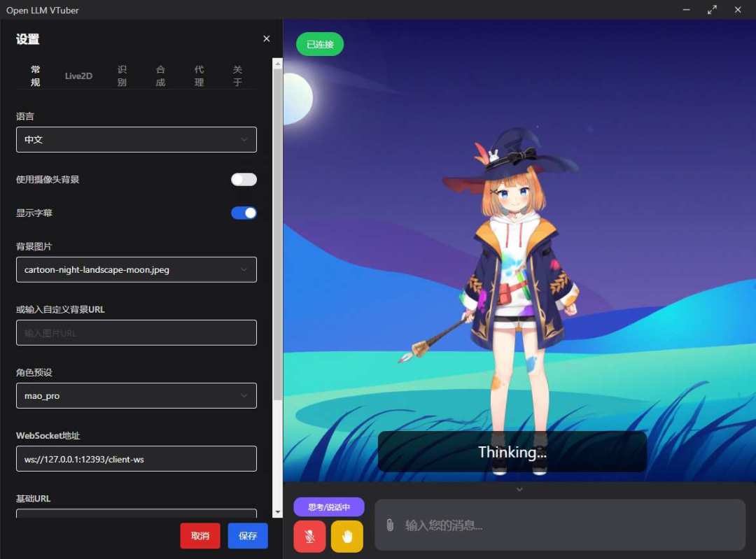Click the Thinking... subtitle box

pyautogui.click(x=512, y=451)
